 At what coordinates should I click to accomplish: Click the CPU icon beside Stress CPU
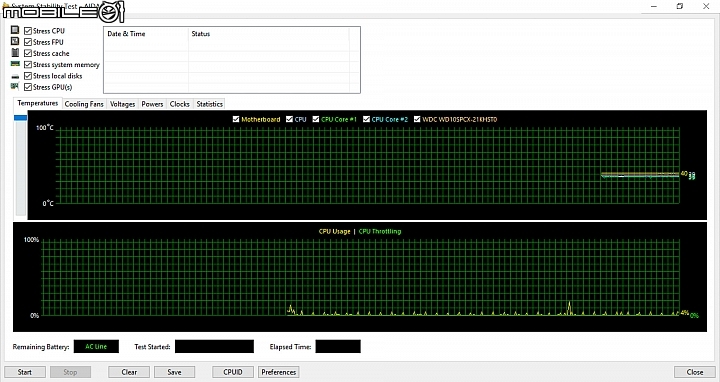click(x=15, y=30)
